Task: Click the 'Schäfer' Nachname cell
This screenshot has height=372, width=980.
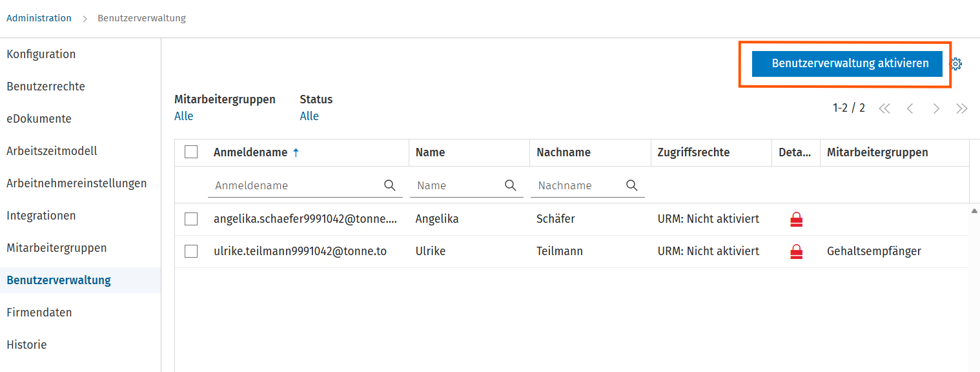Action: pos(556,219)
